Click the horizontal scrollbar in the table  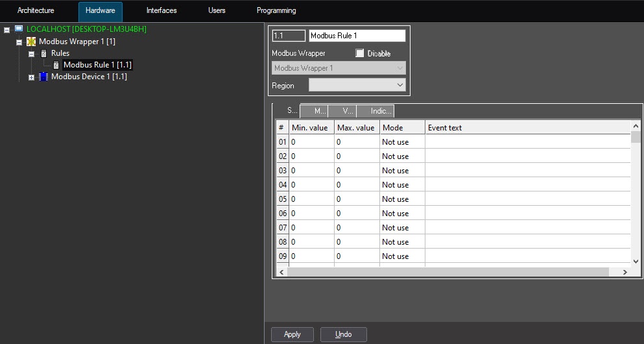pos(454,273)
